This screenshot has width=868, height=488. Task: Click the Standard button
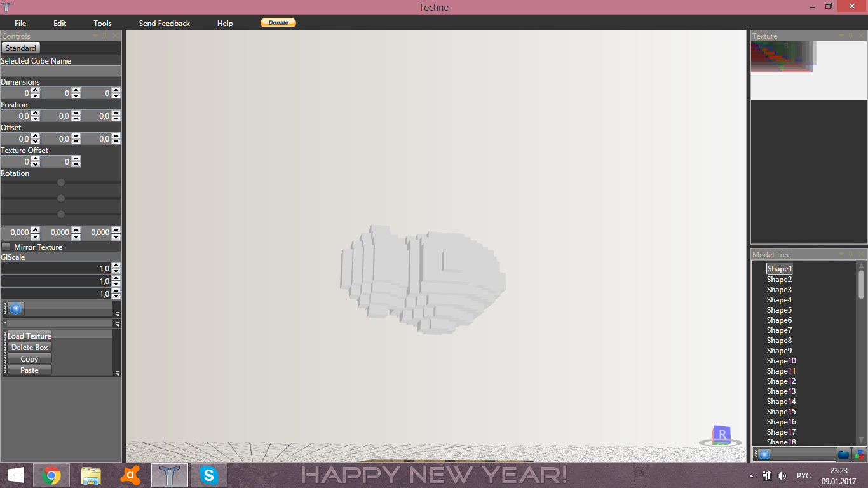(x=21, y=48)
